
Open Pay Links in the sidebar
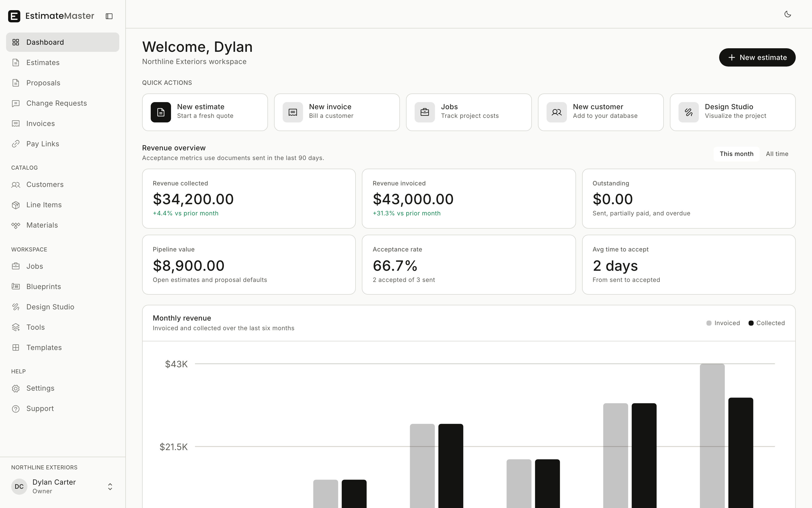63,144
